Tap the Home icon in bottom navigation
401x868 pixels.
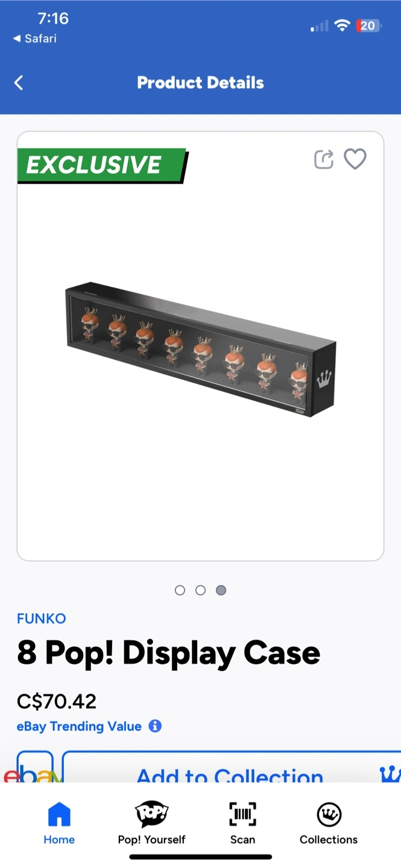tap(59, 814)
